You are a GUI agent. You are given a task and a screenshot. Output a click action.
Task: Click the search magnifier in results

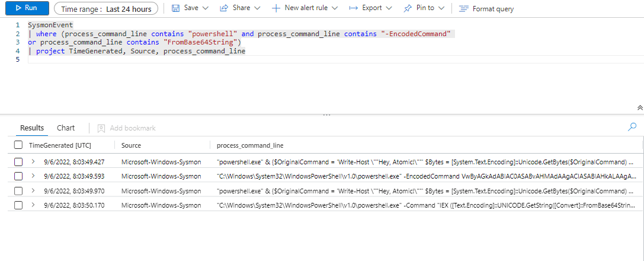pos(632,126)
